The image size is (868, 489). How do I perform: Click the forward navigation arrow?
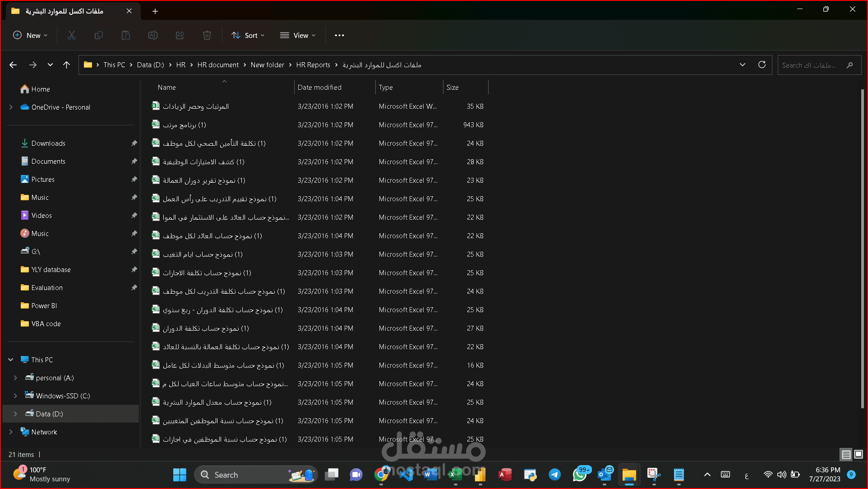[33, 65]
